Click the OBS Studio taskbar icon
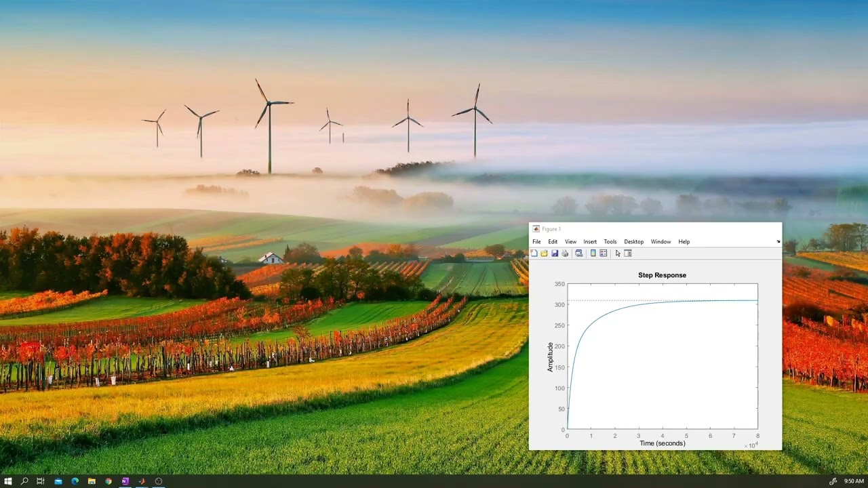868x488 pixels. click(x=159, y=481)
